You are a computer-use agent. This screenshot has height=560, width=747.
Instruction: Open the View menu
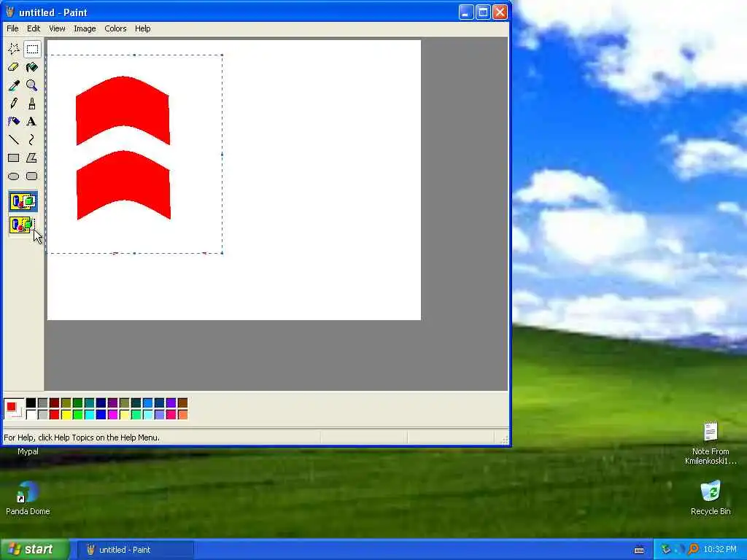57,28
